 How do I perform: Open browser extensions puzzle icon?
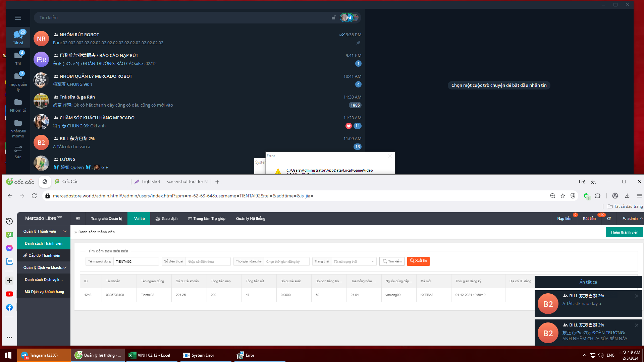tap(598, 196)
